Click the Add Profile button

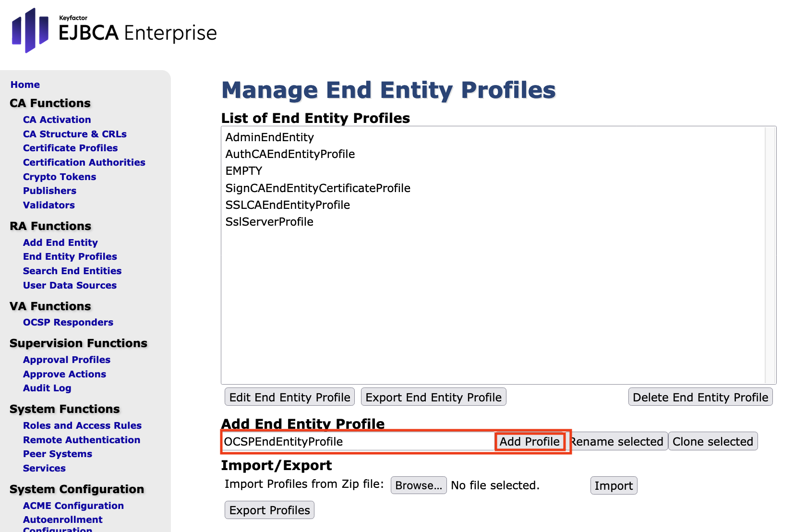click(529, 441)
